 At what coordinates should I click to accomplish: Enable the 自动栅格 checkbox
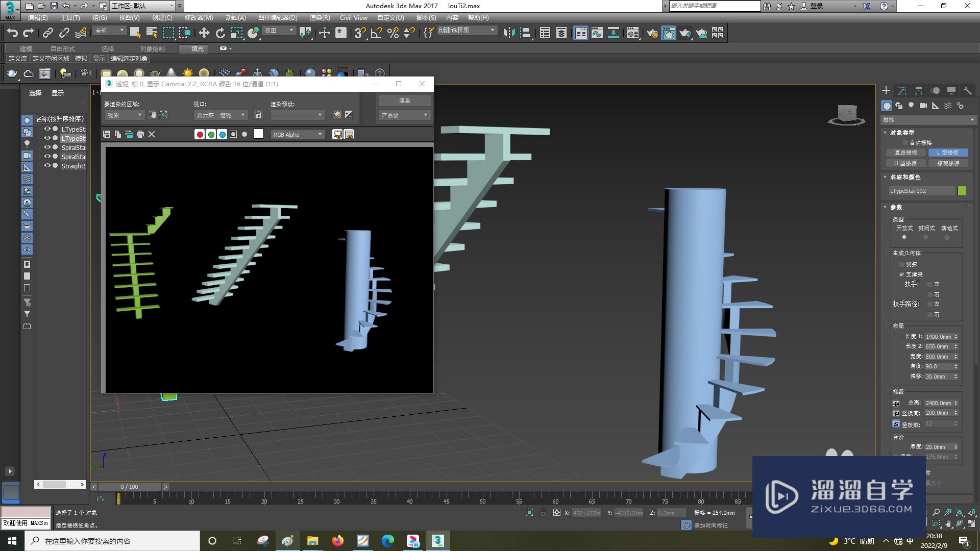905,143
